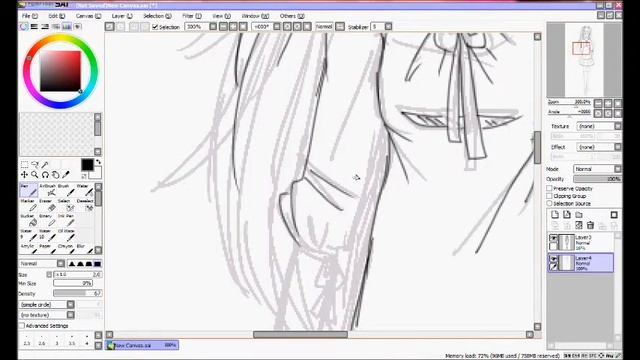Create a new linework layer
This screenshot has height=360, width=640.
point(567,215)
